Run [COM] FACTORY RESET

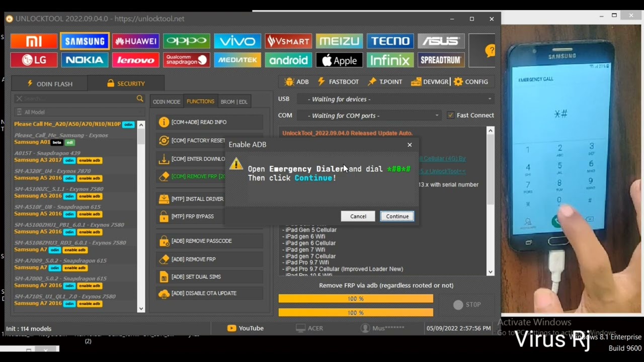tap(191, 141)
